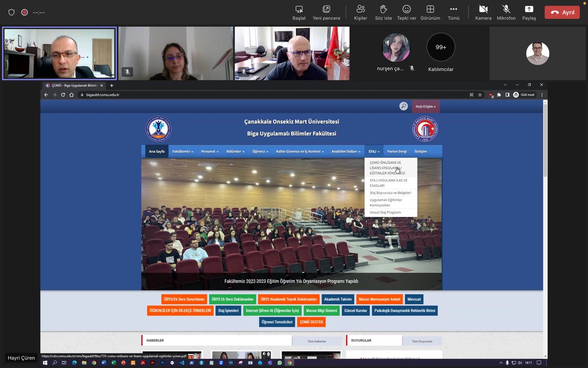Change layout via Görünüm
Image resolution: width=588 pixels, height=368 pixels.
coord(430,13)
